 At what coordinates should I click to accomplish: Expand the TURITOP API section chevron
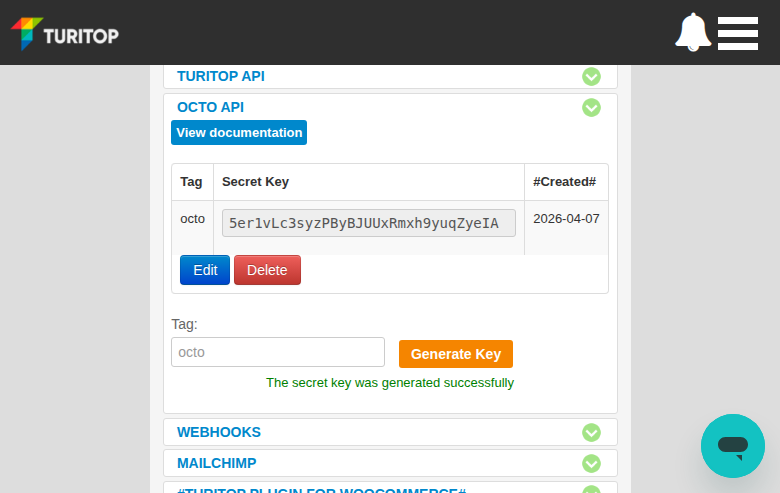click(x=591, y=77)
